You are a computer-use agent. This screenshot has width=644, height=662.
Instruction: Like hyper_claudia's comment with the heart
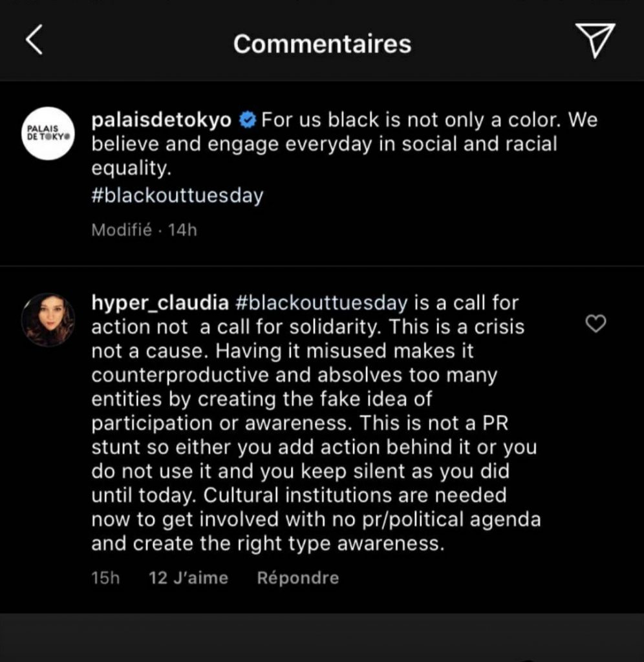click(595, 324)
